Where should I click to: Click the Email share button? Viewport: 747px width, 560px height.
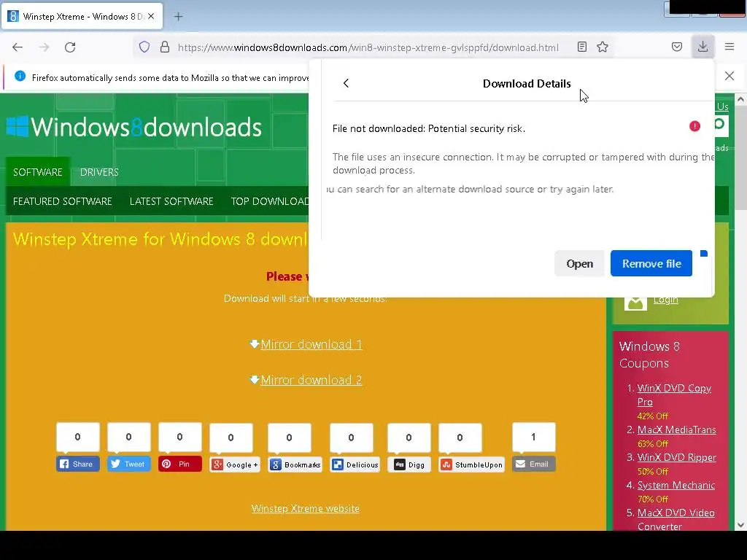click(x=533, y=464)
